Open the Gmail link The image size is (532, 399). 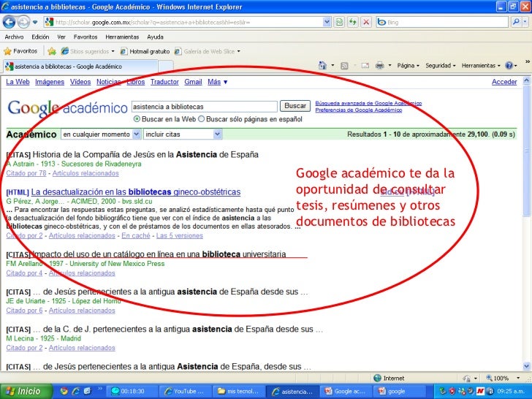(x=193, y=82)
